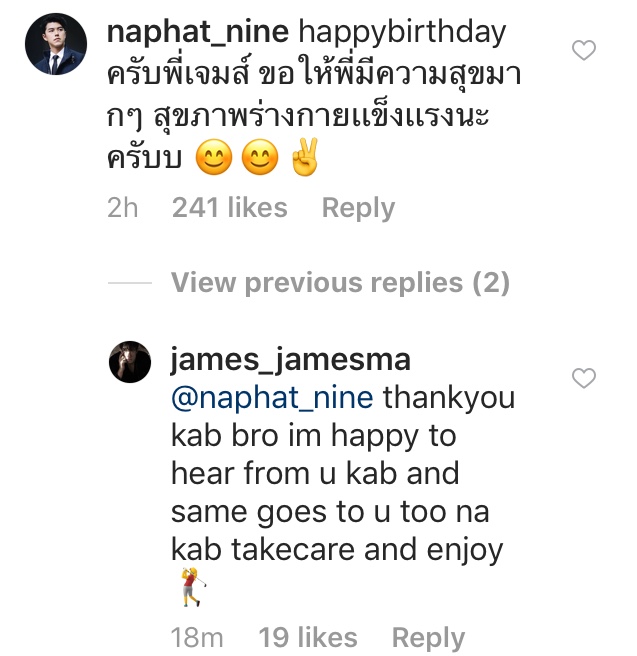The height and width of the screenshot is (656, 637).
Task: Like naphat_nine's birthday comment with heart
Action: point(582,50)
